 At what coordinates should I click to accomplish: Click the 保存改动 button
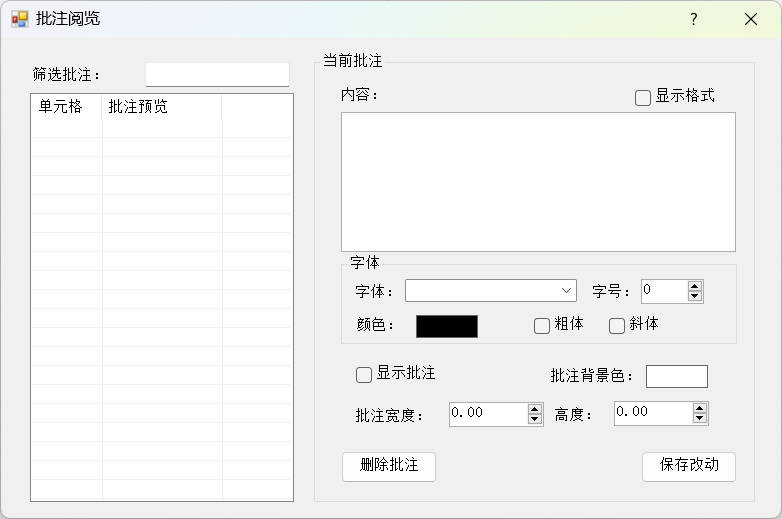coord(688,466)
